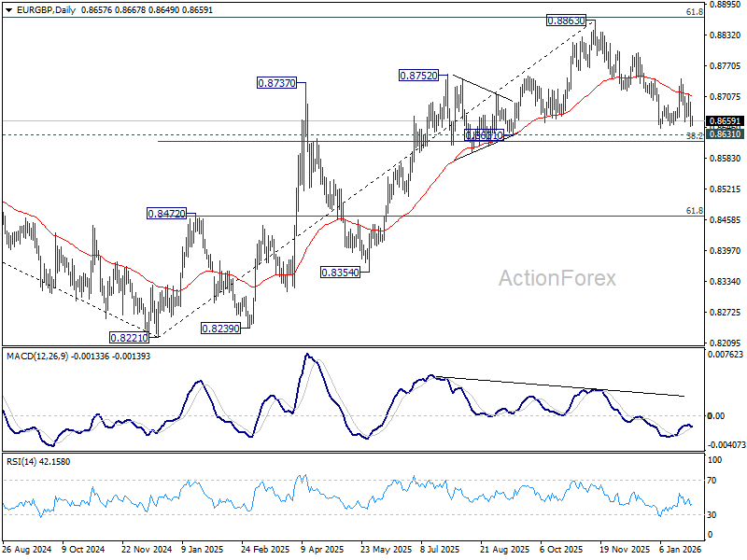Screen dimensions: 747x560
Task: Click the 21 Aug 2025 date label
Action: coord(504,549)
